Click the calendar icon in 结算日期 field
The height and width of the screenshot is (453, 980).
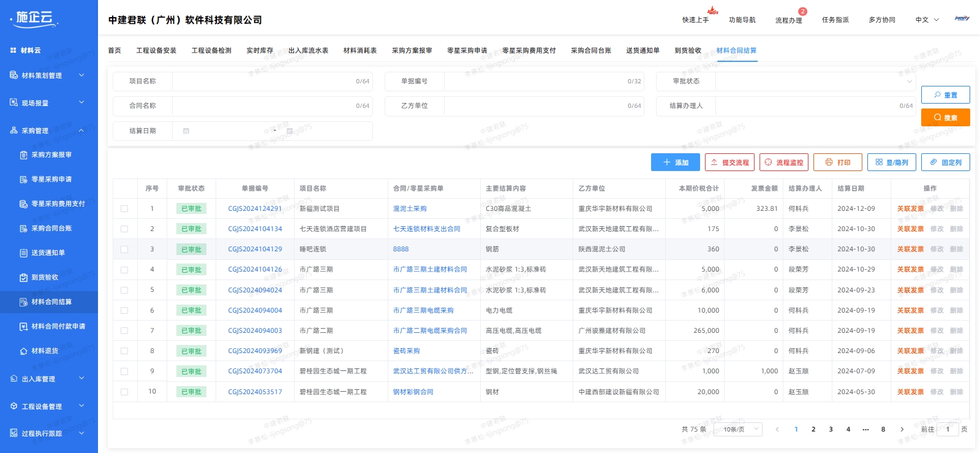[x=186, y=131]
